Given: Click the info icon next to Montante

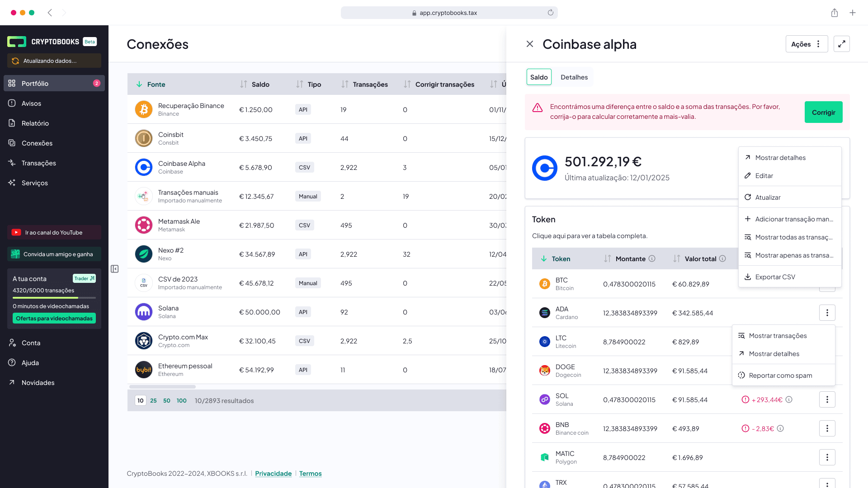Looking at the screenshot, I should [x=652, y=258].
